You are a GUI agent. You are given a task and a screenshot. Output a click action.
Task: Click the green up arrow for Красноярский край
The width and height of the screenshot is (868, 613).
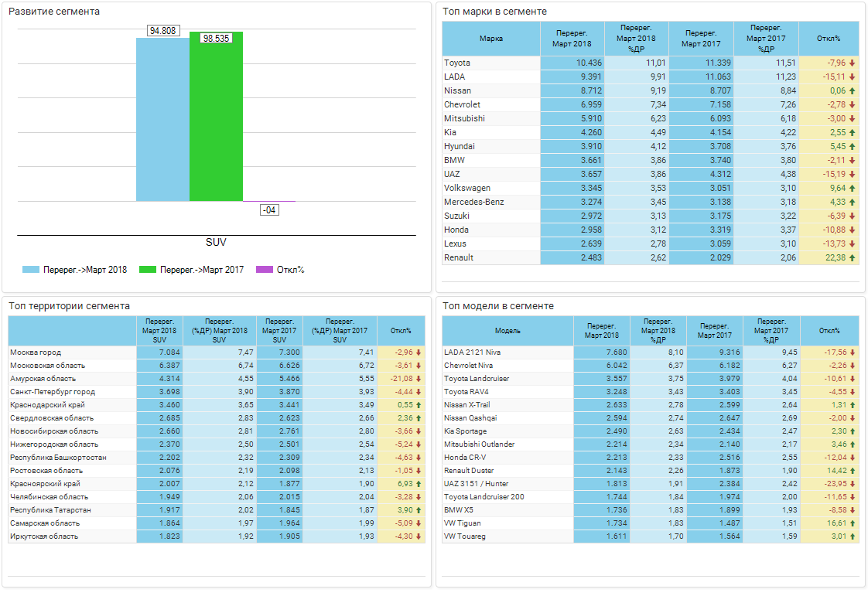point(419,484)
